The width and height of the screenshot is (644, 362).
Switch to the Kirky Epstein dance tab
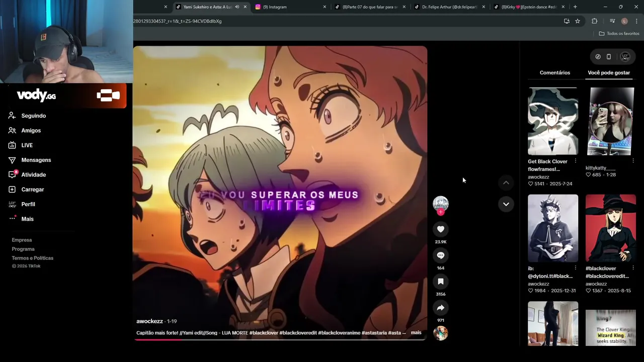point(528,7)
